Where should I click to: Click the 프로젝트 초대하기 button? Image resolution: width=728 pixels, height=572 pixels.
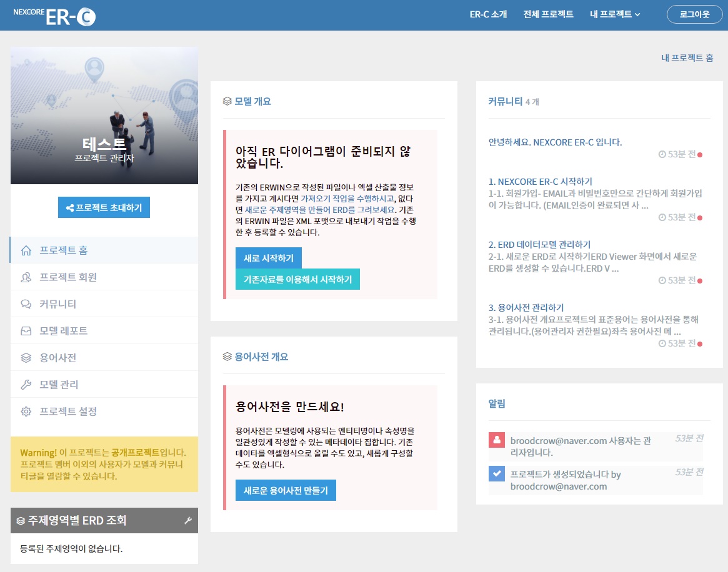(x=104, y=208)
